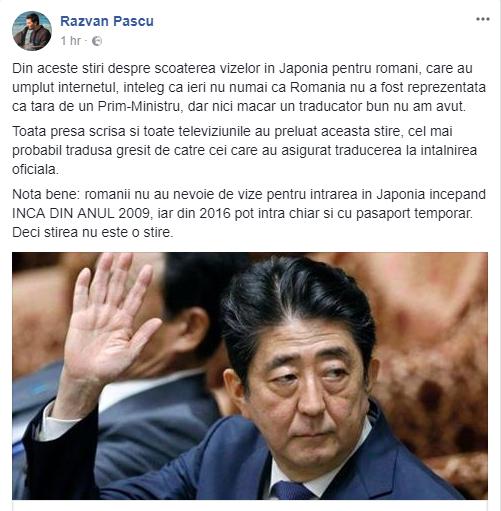Click the Razvan Pascu author name

(107, 21)
